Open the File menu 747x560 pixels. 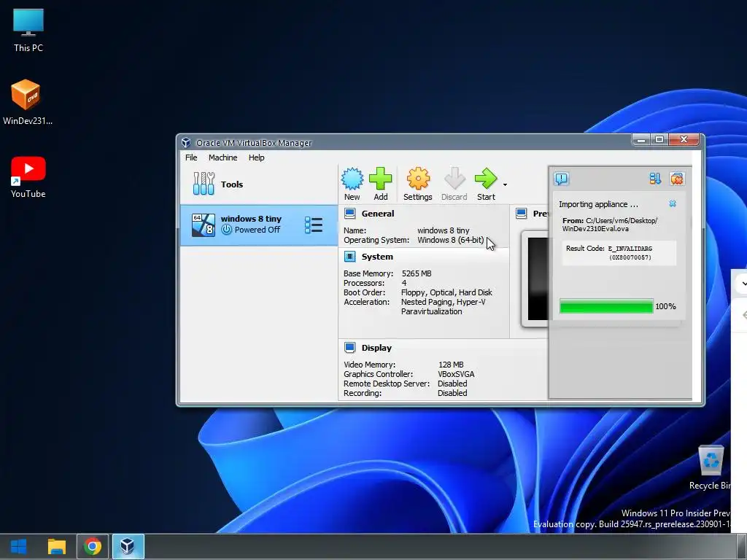click(x=191, y=157)
